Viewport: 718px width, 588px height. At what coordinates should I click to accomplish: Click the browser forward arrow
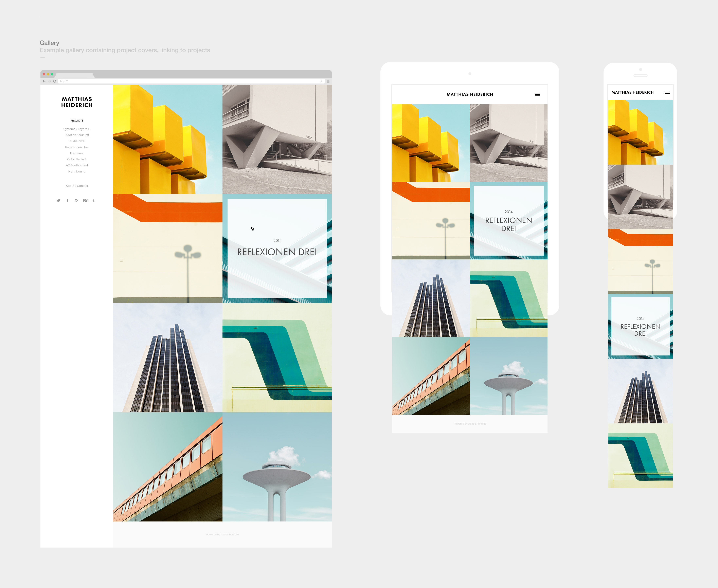[x=50, y=81]
